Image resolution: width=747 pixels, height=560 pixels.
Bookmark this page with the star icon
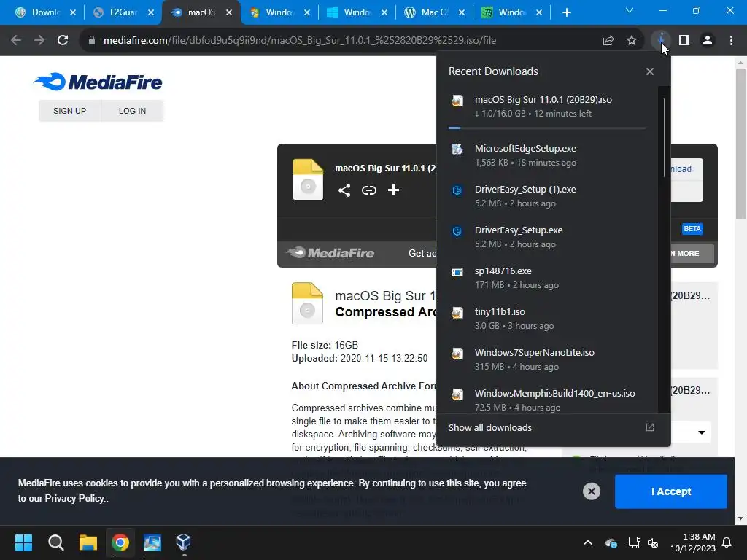(x=632, y=41)
